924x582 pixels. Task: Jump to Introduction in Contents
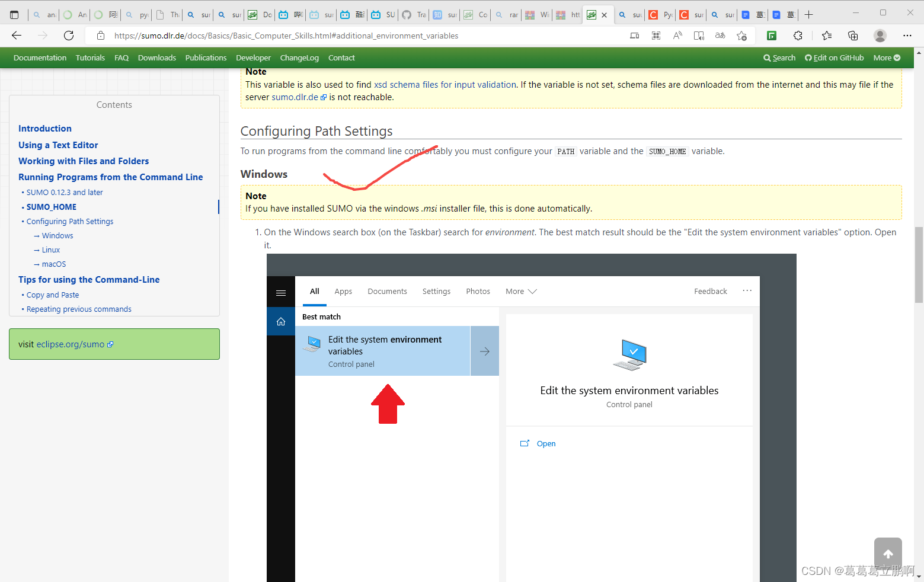tap(45, 129)
